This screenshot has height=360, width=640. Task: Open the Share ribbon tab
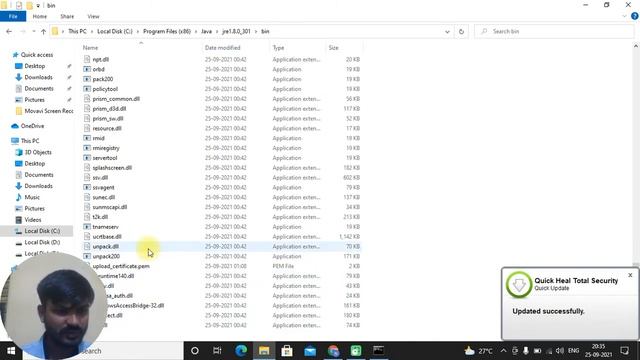(67, 16)
